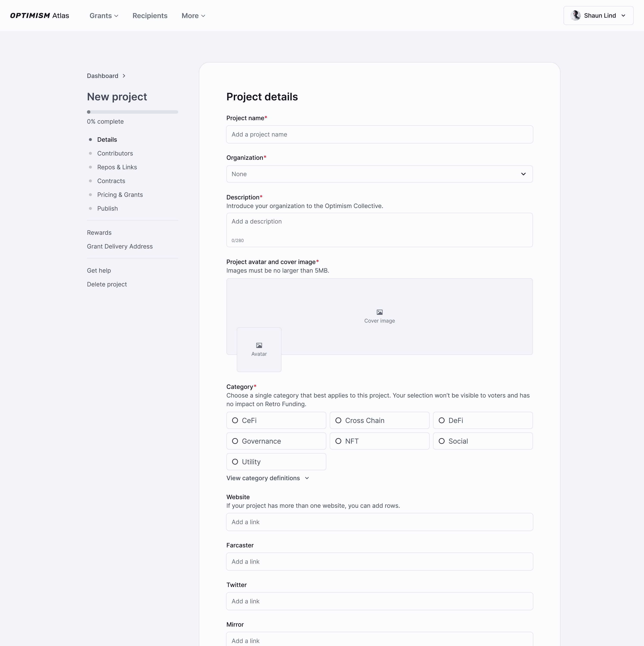Click Shaun Lind's profile avatar

tap(575, 16)
